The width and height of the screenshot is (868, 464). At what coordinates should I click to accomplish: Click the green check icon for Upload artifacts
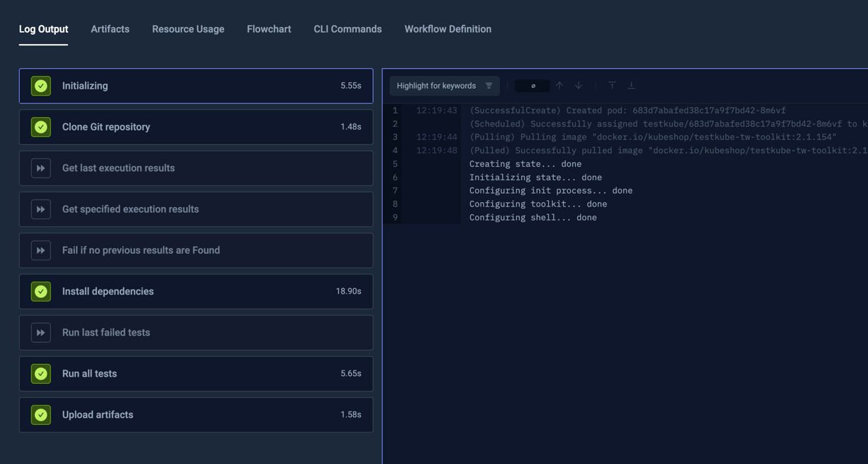(x=41, y=415)
